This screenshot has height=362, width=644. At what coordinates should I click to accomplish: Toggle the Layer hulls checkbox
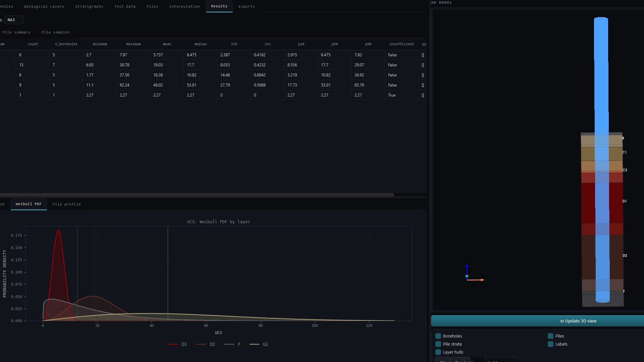[438, 352]
